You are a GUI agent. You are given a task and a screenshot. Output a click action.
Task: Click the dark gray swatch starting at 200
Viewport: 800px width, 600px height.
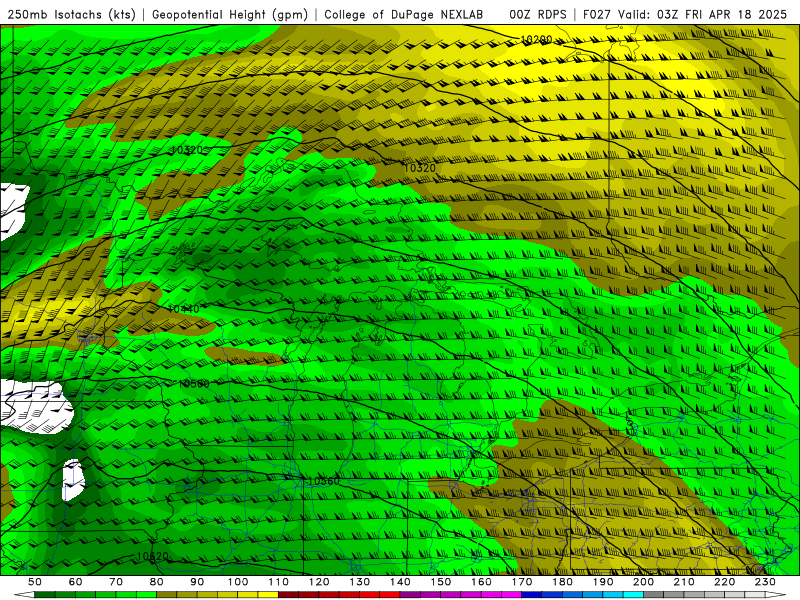(654, 595)
